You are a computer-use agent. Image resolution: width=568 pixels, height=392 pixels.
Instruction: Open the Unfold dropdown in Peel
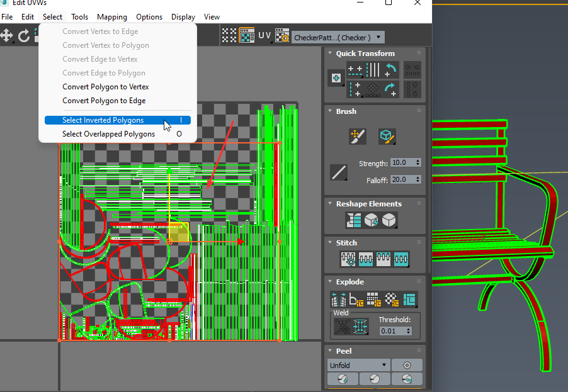point(358,365)
